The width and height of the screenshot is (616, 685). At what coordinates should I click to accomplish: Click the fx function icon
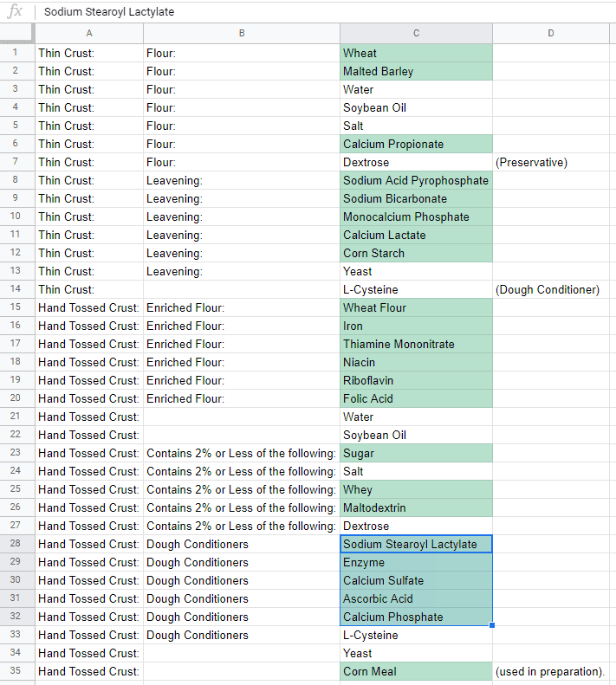click(x=15, y=12)
